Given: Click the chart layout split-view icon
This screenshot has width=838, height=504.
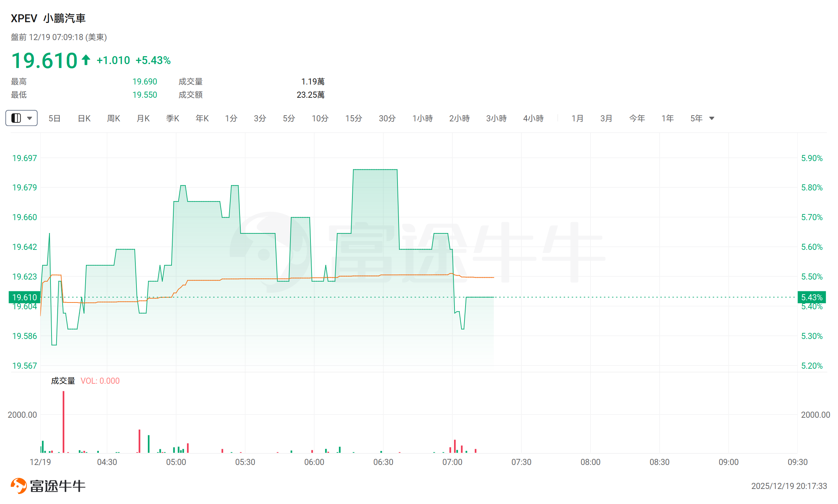Looking at the screenshot, I should 16,118.
